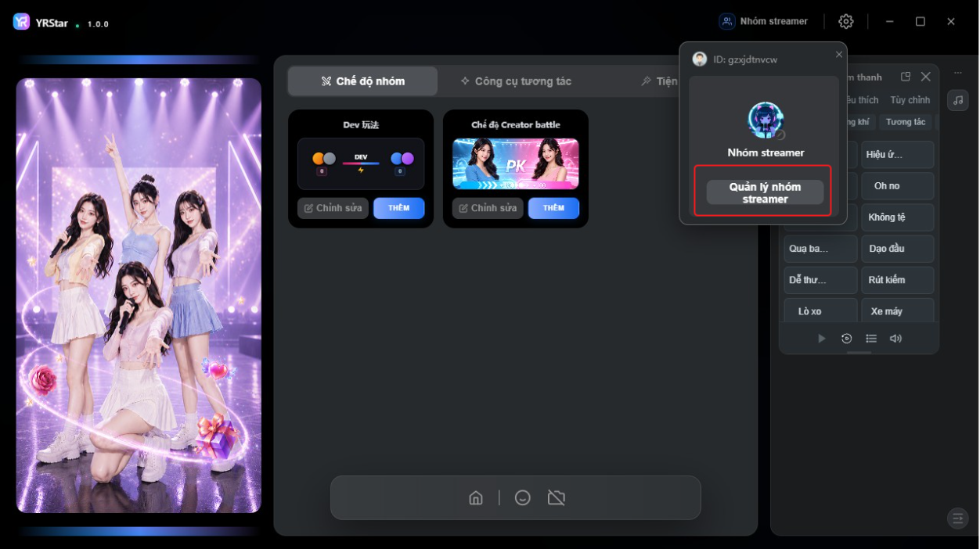Open the playlist list icon in the sound panel
Image resolution: width=980 pixels, height=549 pixels.
coord(871,339)
